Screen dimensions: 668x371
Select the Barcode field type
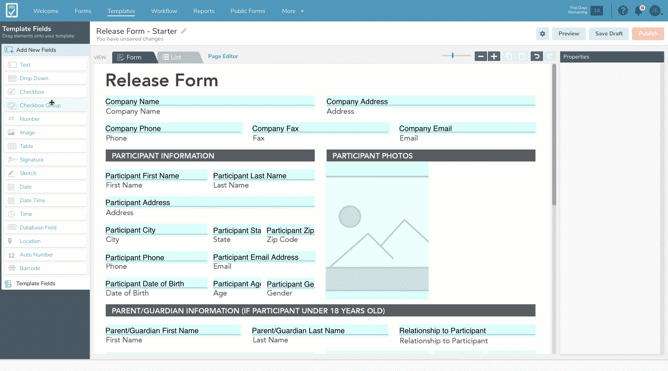(46, 268)
